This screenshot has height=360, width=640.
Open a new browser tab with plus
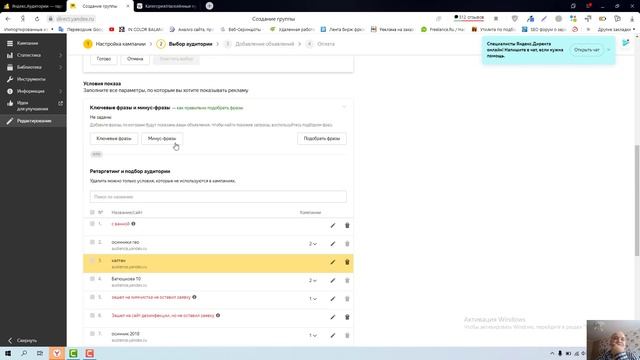(x=209, y=6)
